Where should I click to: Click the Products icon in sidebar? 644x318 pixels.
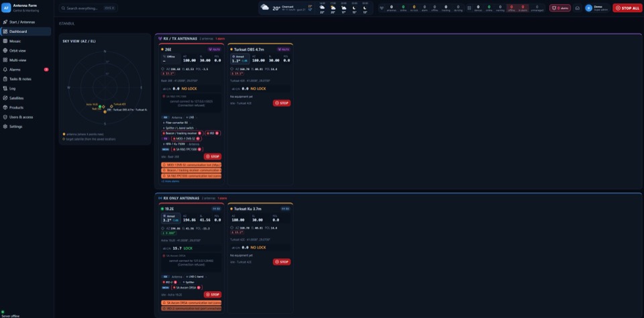coord(5,107)
